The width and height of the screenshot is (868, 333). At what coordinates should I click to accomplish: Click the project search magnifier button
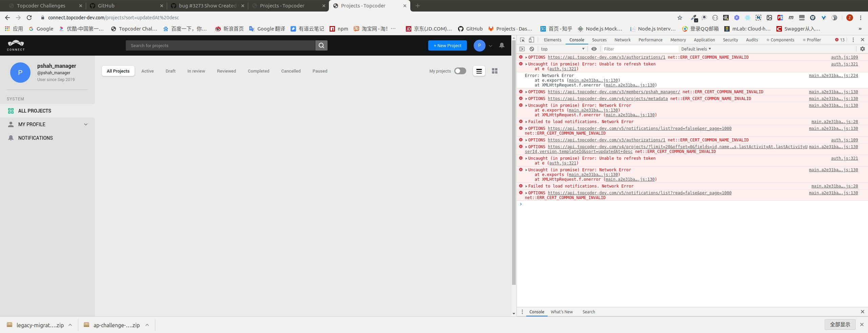click(x=321, y=45)
